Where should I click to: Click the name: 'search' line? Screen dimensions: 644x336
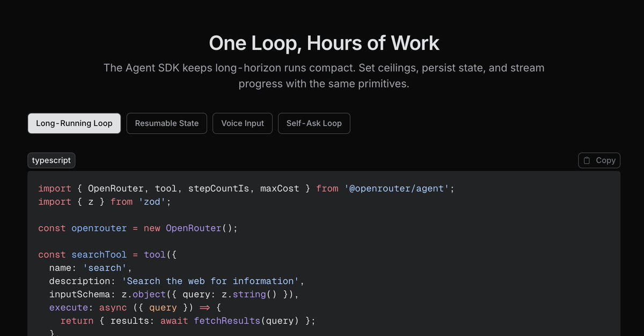[x=90, y=267]
